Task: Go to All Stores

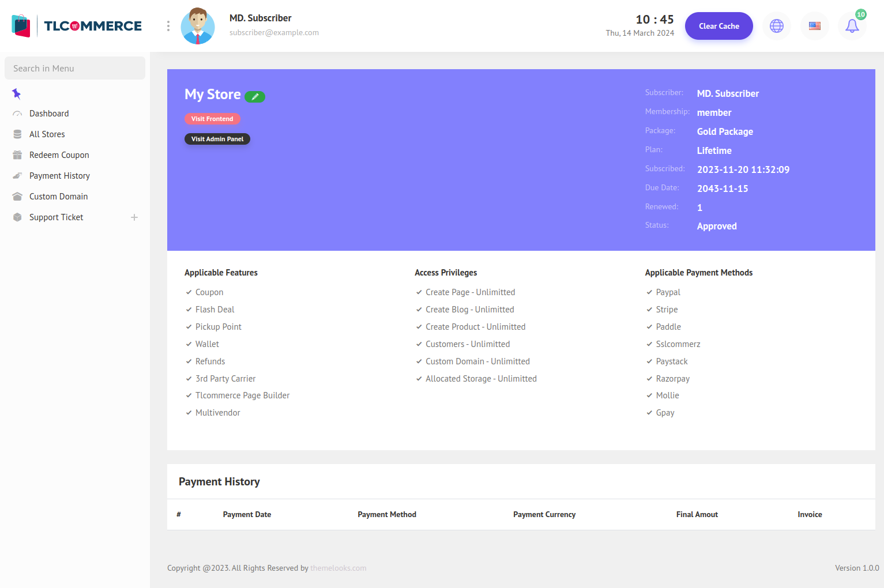Action: tap(47, 134)
